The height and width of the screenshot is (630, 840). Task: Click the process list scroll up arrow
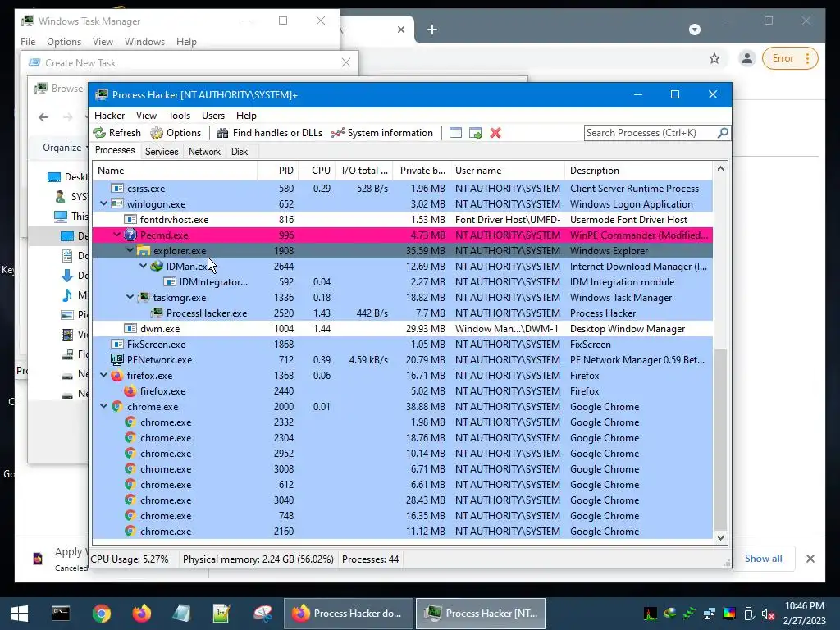pyautogui.click(x=720, y=169)
